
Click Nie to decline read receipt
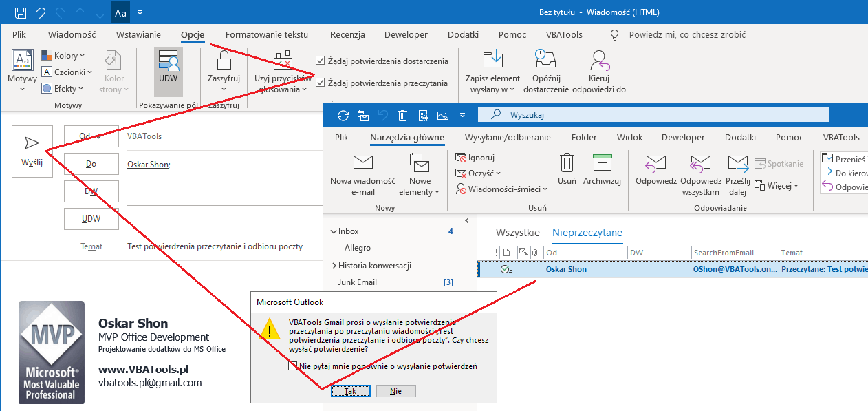[395, 390]
